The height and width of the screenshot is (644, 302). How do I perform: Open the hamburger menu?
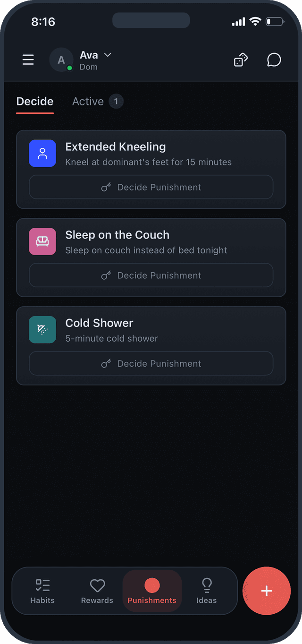pos(28,60)
